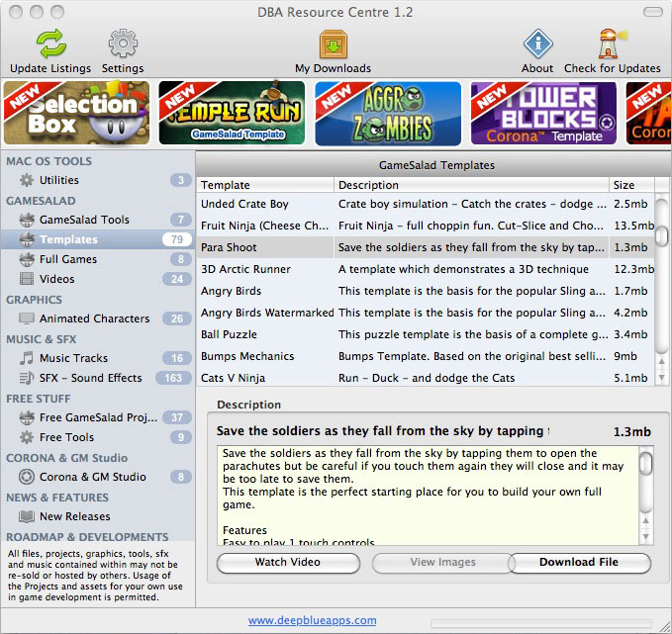Image resolution: width=672 pixels, height=634 pixels.
Task: Open the Temple Run GameSalad Template banner
Action: pos(232,113)
